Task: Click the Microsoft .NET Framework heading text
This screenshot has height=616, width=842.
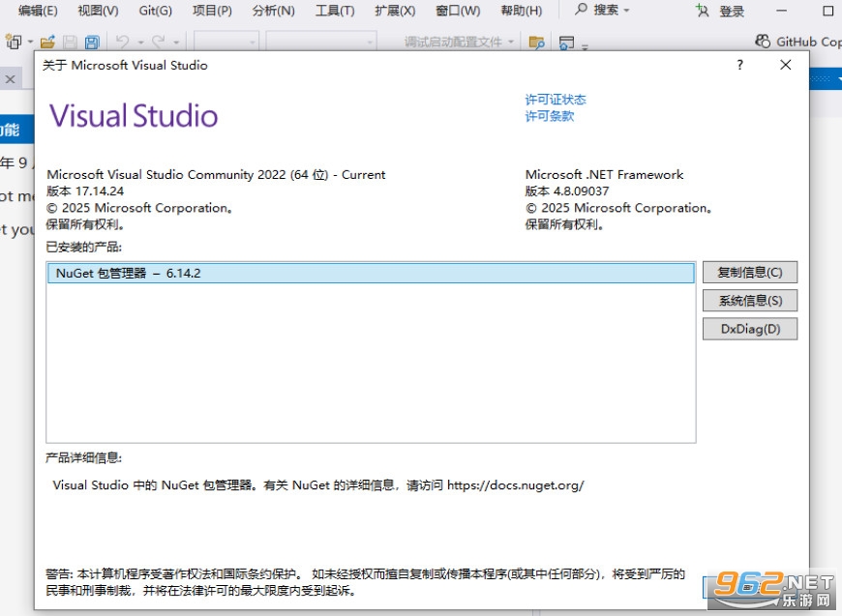Action: [604, 174]
